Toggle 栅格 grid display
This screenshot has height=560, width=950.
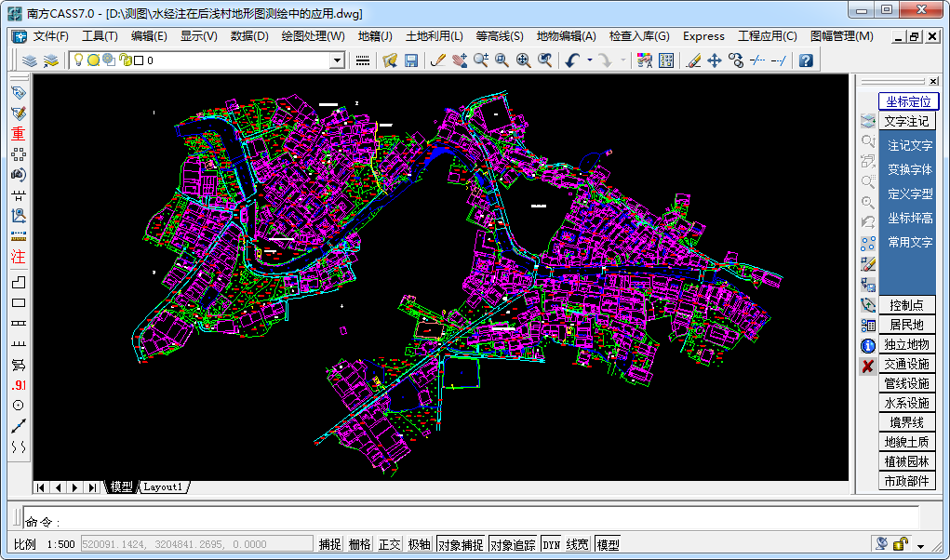(x=360, y=544)
